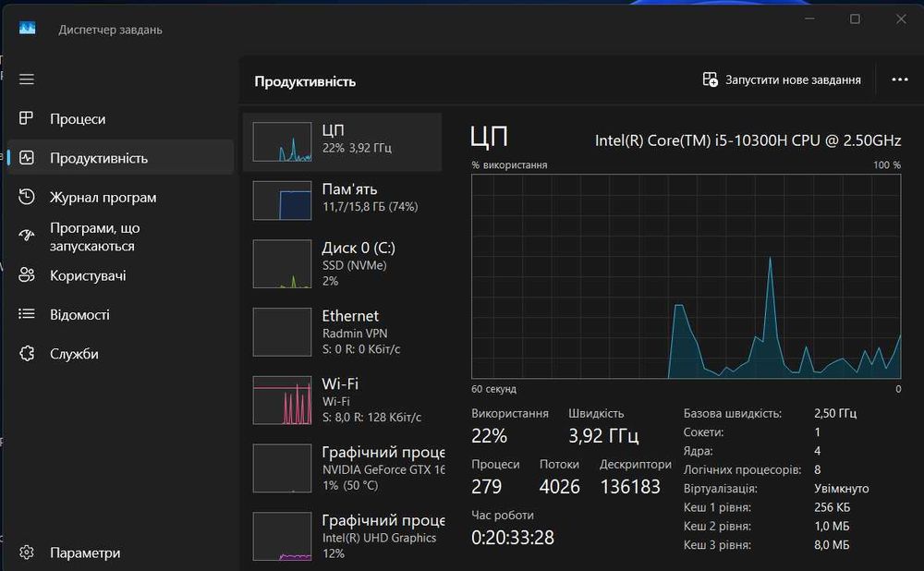Click the SSD (NVMe) disk type text
Viewport: 924px width, 571px height.
[354, 265]
